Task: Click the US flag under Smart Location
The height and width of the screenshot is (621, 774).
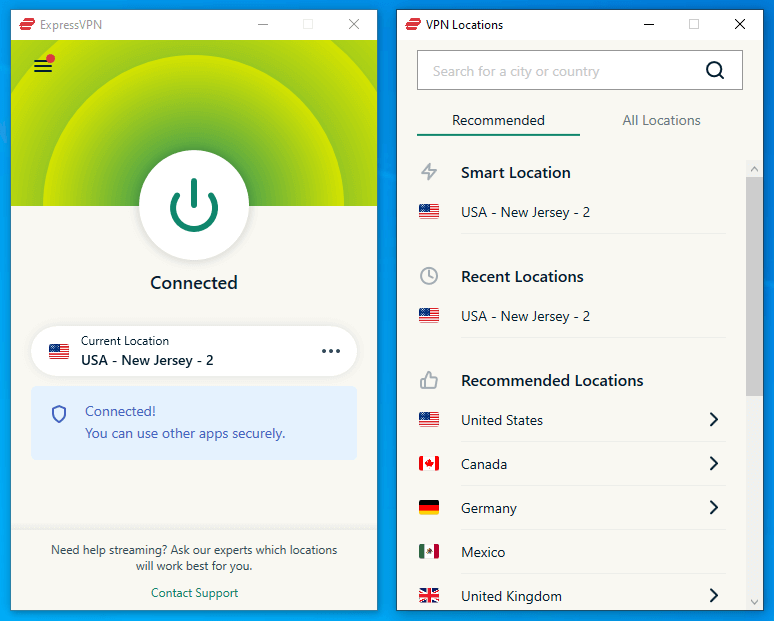Action: point(428,212)
